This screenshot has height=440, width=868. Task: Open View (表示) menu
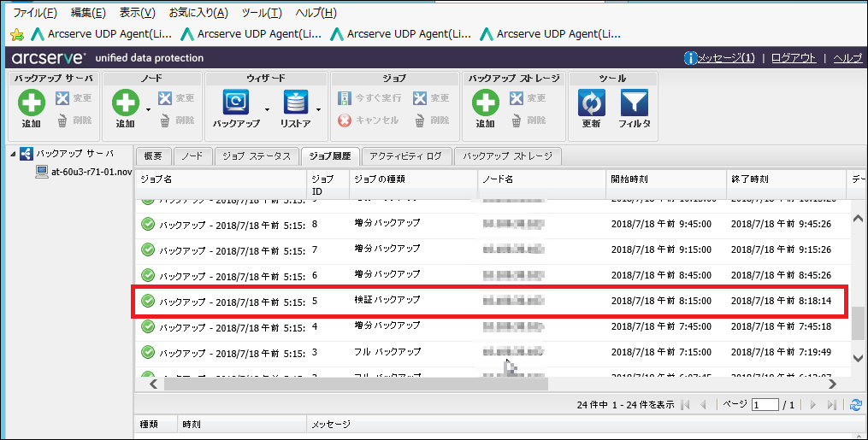[138, 13]
